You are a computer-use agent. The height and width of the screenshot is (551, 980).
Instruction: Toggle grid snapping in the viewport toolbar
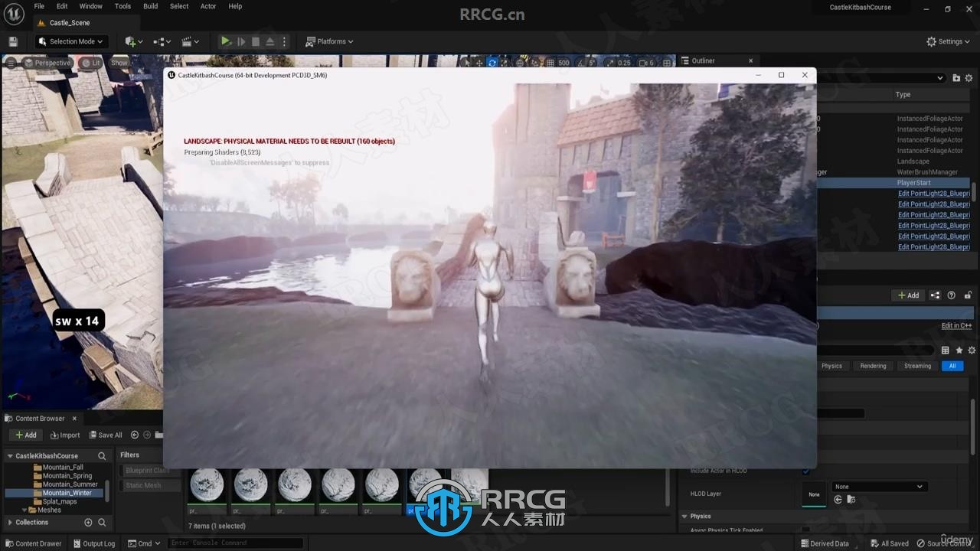(549, 63)
